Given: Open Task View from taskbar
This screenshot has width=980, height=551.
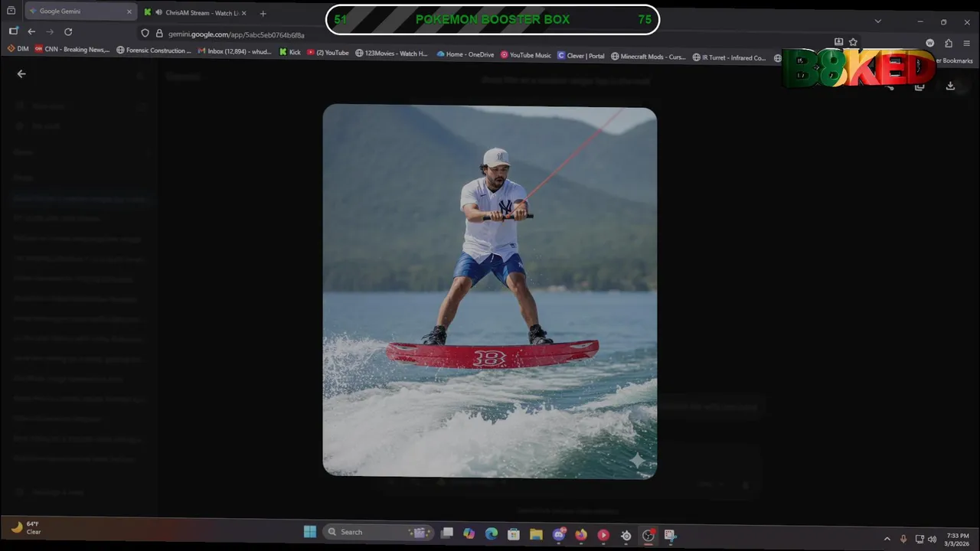Looking at the screenshot, I should [447, 533].
